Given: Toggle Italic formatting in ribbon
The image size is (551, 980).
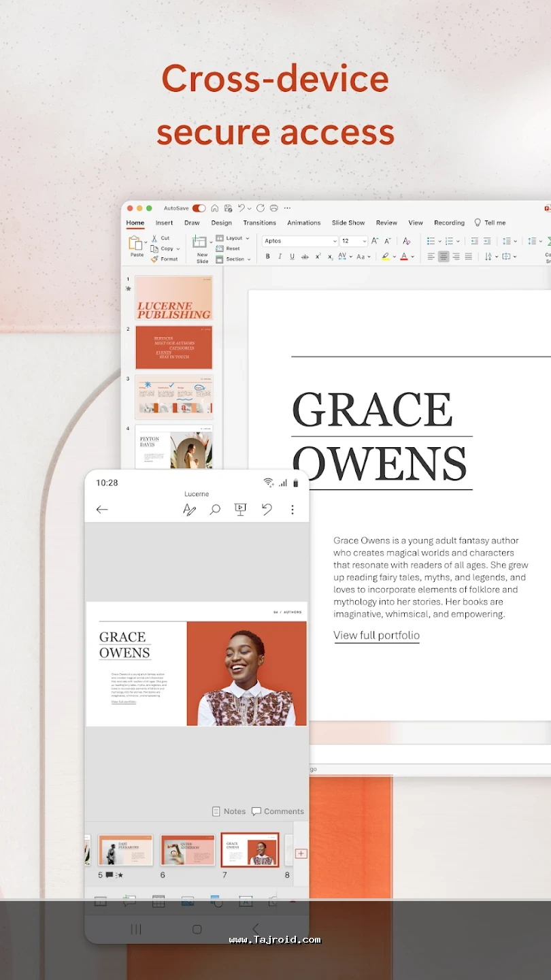Looking at the screenshot, I should [280, 257].
